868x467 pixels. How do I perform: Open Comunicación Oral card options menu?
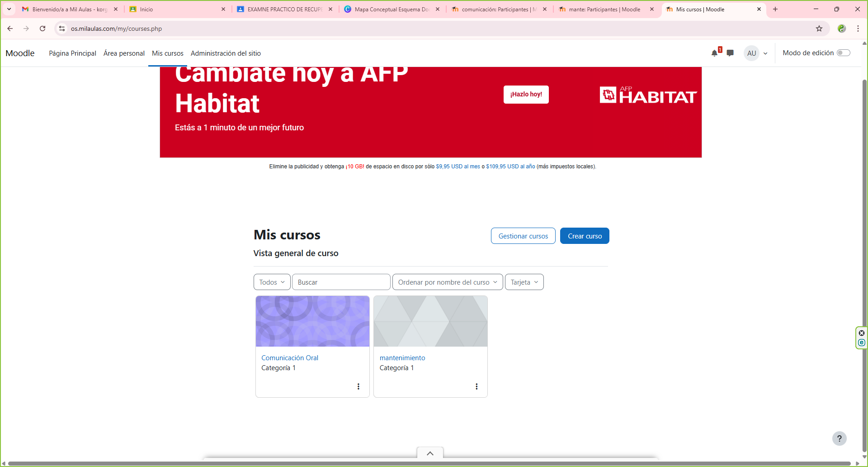(x=359, y=386)
